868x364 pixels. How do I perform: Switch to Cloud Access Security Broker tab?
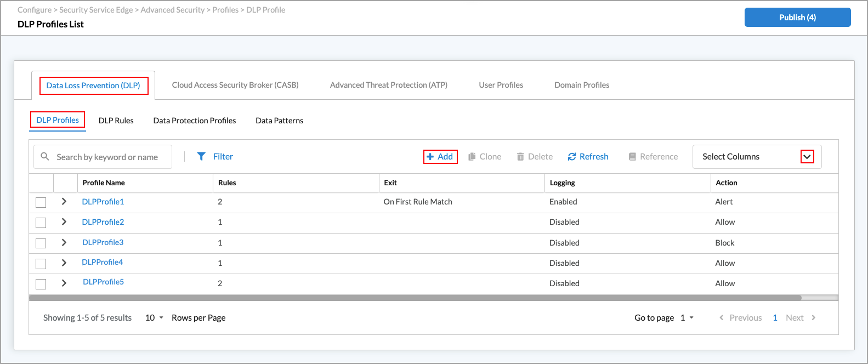[235, 85]
